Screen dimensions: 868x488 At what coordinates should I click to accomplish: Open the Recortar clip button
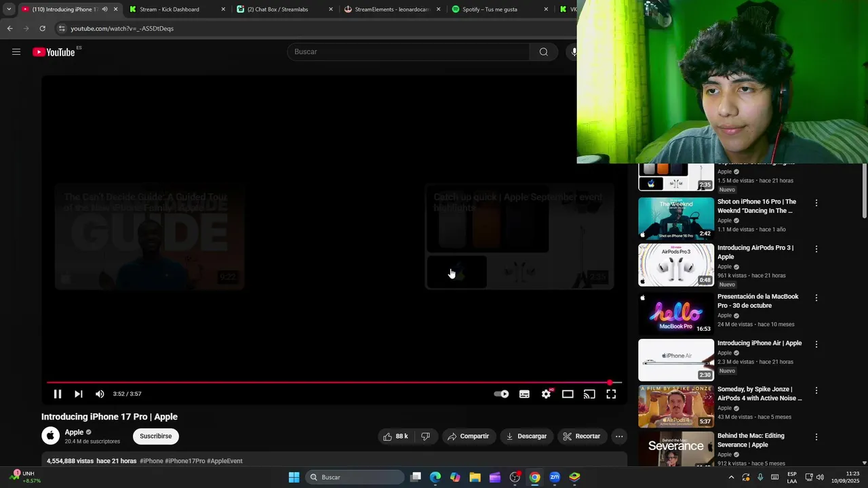click(582, 436)
